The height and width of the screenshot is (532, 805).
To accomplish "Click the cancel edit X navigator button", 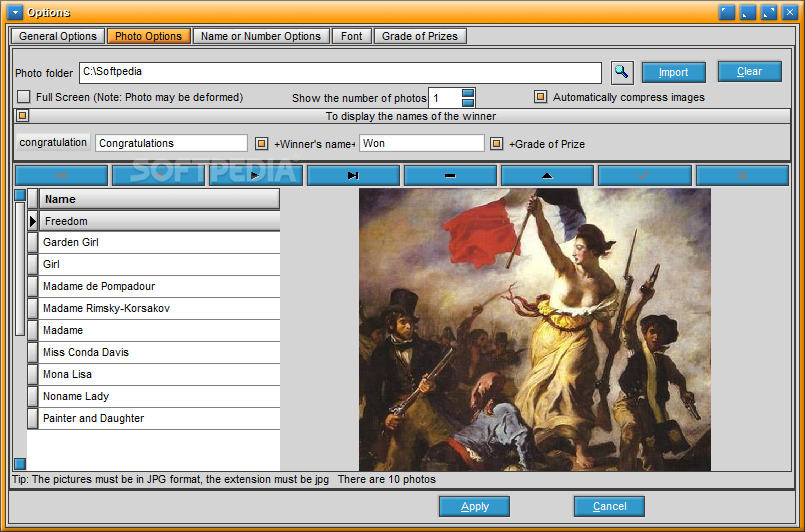I will coord(742,176).
